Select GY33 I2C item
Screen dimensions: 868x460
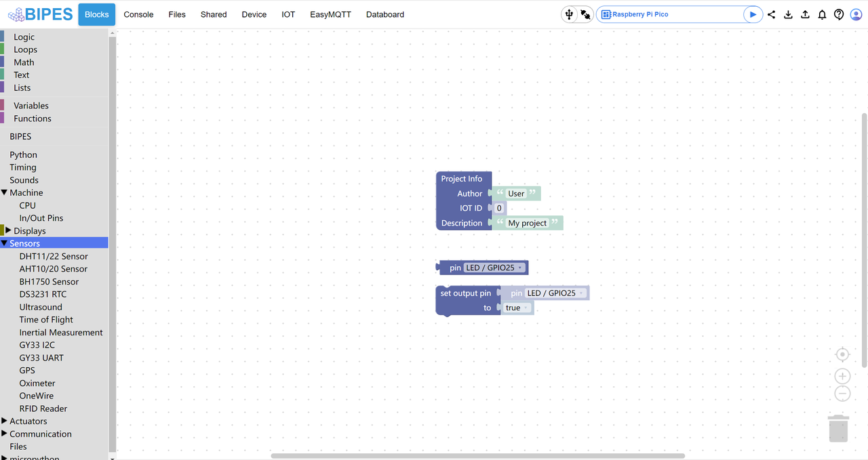pyautogui.click(x=54, y=345)
